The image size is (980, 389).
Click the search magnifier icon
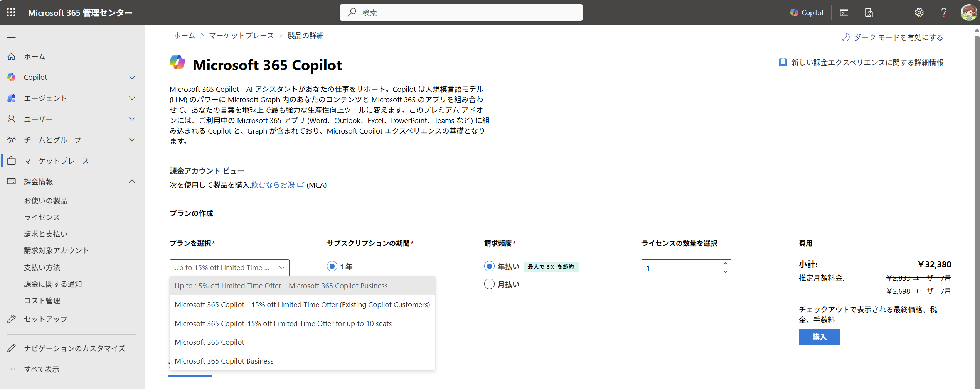tap(352, 12)
